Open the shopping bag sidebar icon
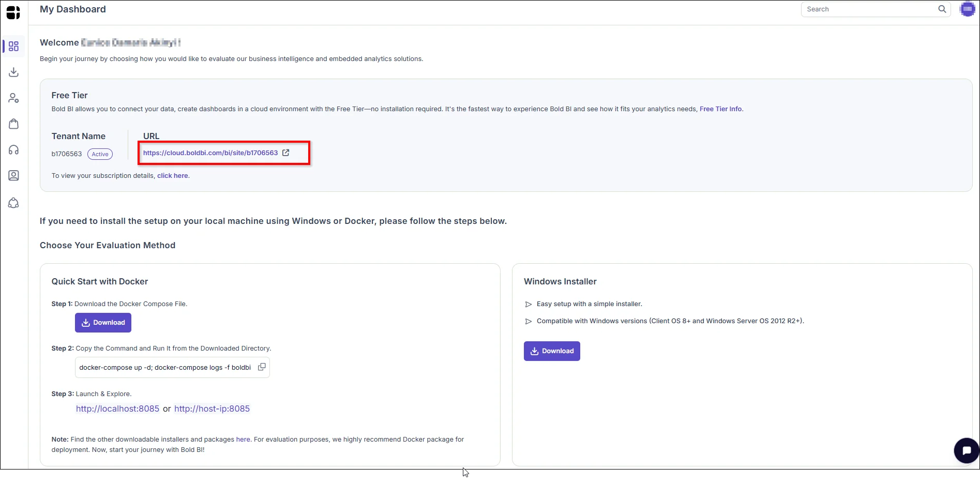 click(14, 124)
